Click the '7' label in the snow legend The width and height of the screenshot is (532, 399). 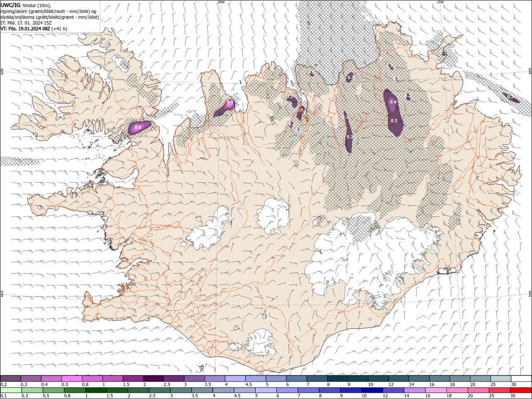click(308, 384)
